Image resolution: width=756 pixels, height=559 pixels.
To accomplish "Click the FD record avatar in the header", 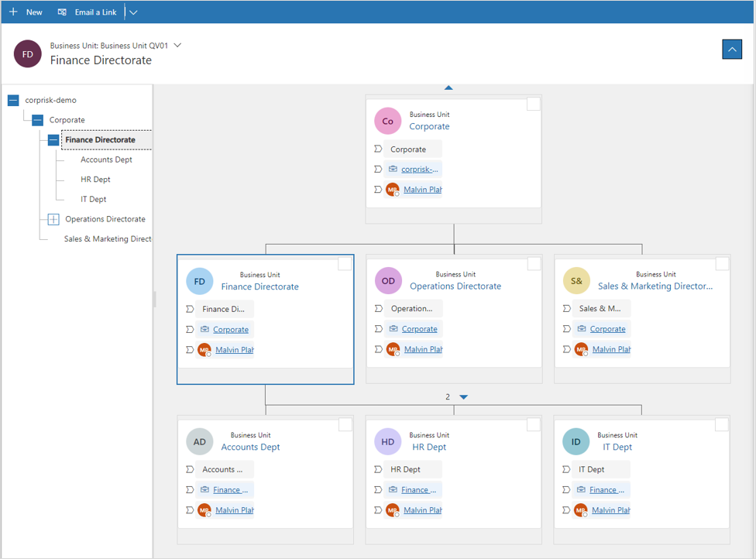I will pyautogui.click(x=27, y=53).
